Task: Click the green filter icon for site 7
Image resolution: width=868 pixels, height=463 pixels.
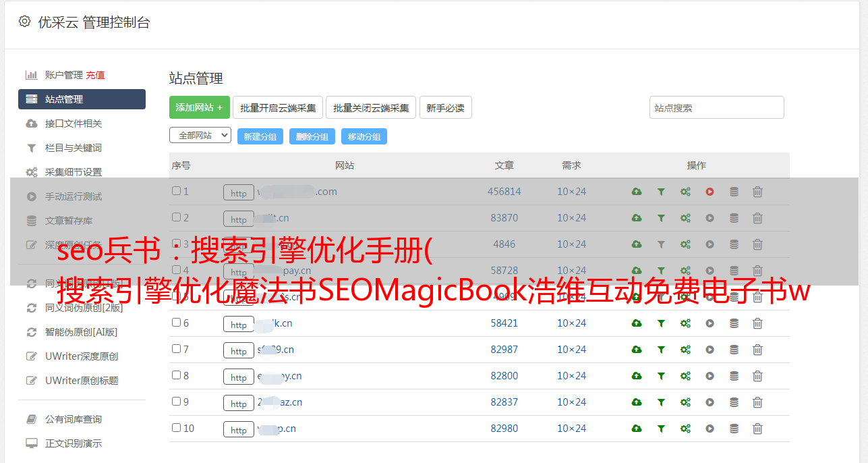Action: [x=661, y=350]
